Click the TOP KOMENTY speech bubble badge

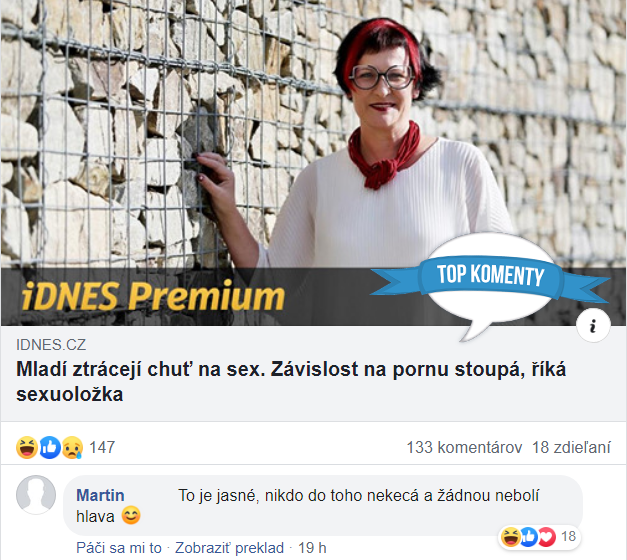tap(490, 282)
